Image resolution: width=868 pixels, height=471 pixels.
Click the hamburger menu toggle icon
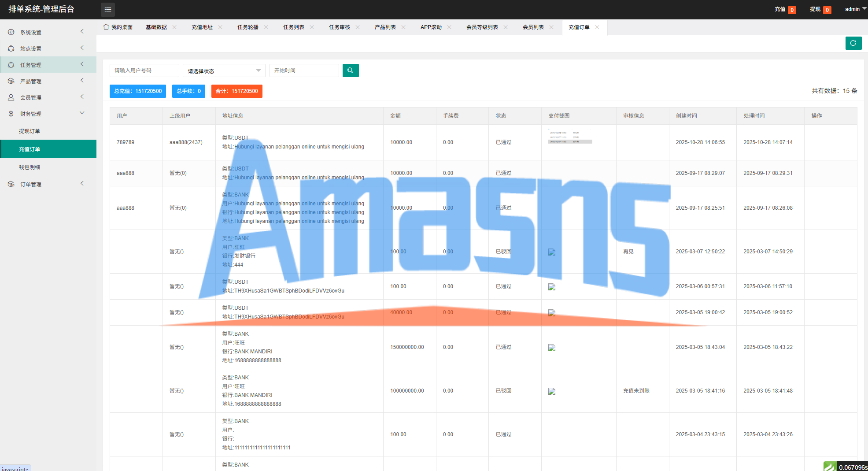(108, 9)
